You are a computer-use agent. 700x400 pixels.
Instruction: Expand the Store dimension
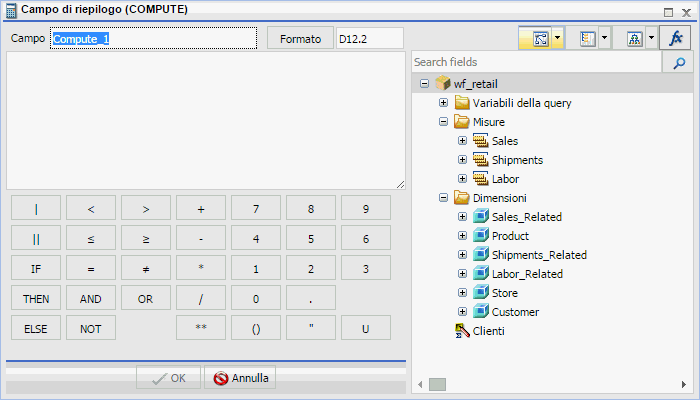[462, 292]
